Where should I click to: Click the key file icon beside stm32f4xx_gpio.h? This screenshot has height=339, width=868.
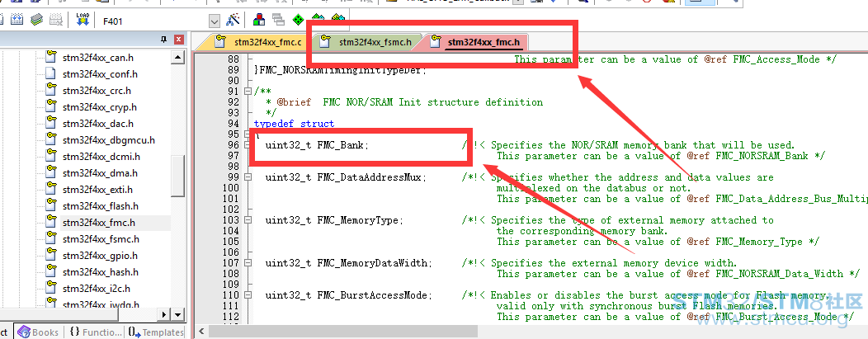[51, 254]
